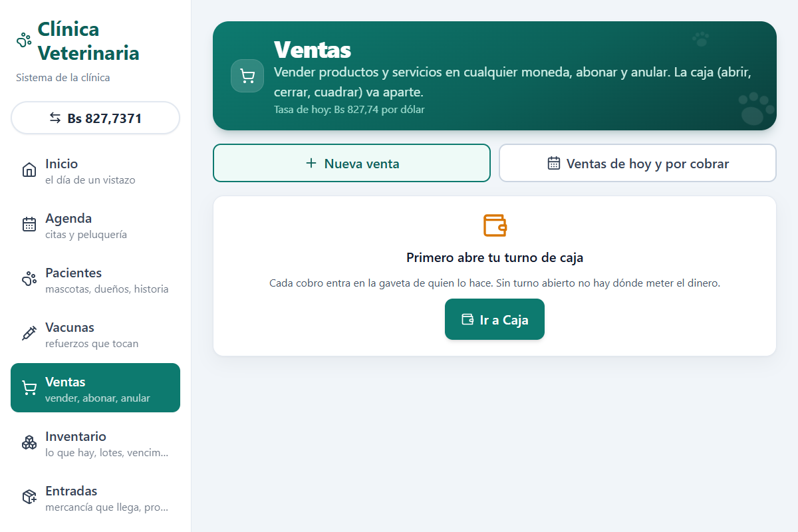
Task: Click the paw icon next to Pacientes
Action: click(x=29, y=279)
